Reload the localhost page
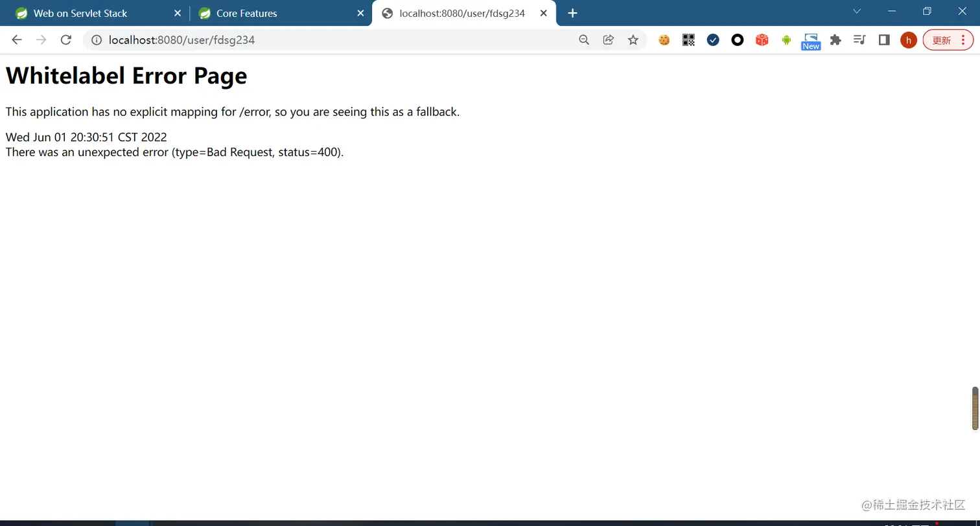Screen dimensions: 980x526 pos(65,40)
